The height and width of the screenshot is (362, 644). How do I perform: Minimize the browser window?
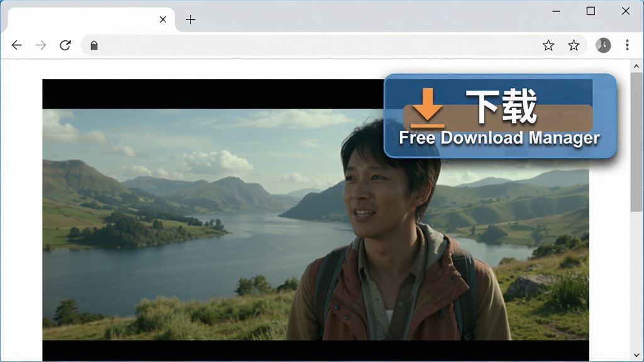(556, 11)
